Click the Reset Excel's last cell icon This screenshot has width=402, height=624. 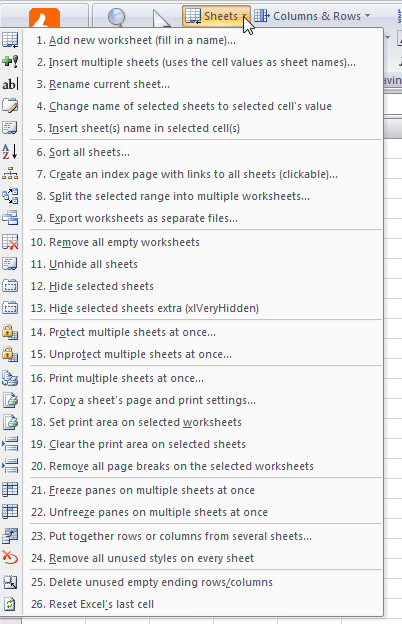tap(10, 604)
